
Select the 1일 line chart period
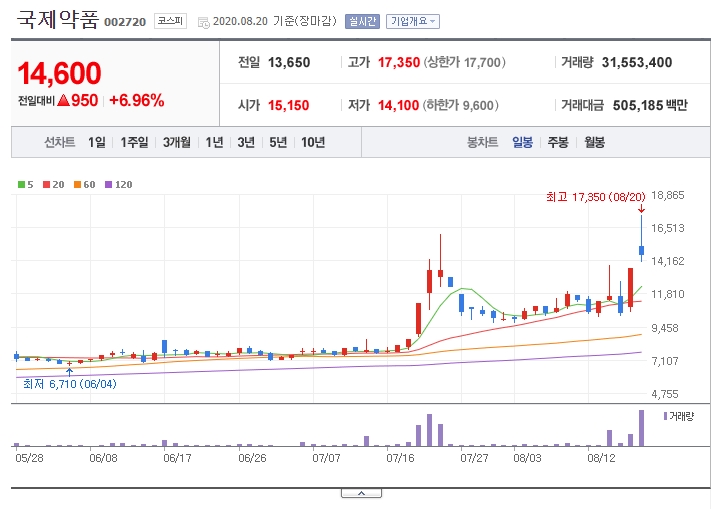click(97, 142)
